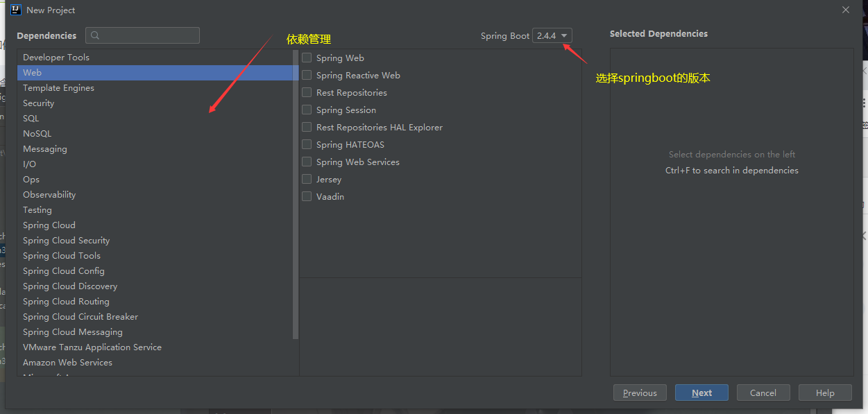This screenshot has width=868, height=414.
Task: Choose the Security category
Action: pyautogui.click(x=155, y=103)
